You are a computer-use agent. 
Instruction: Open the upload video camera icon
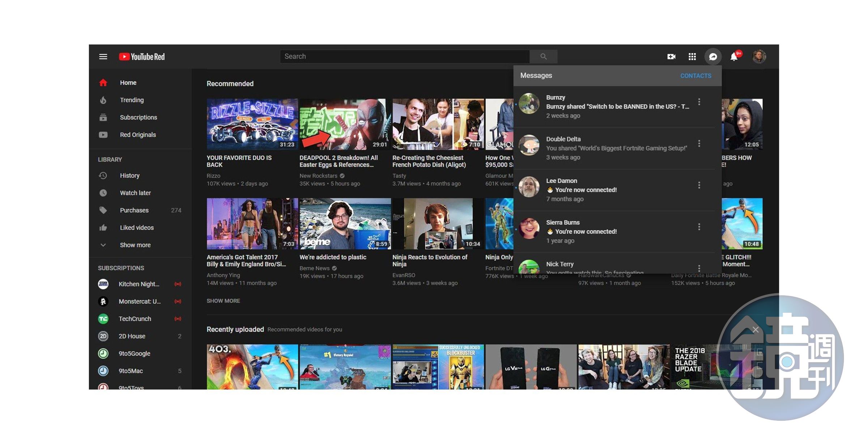pos(671,56)
